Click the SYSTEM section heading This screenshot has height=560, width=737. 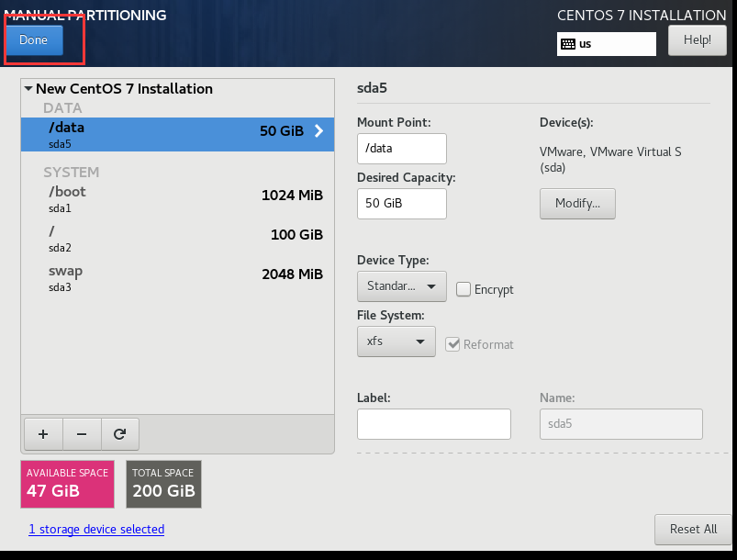point(72,173)
